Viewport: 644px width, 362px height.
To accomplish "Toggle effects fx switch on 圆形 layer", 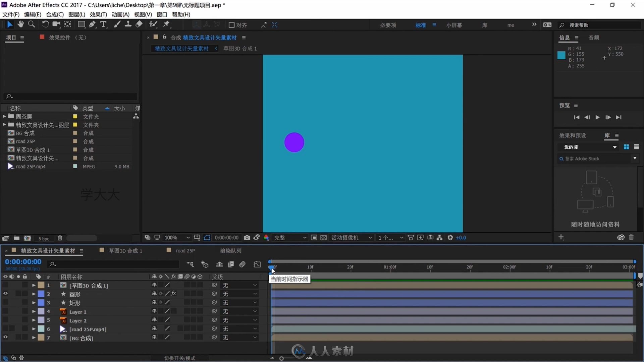I will point(174,294).
